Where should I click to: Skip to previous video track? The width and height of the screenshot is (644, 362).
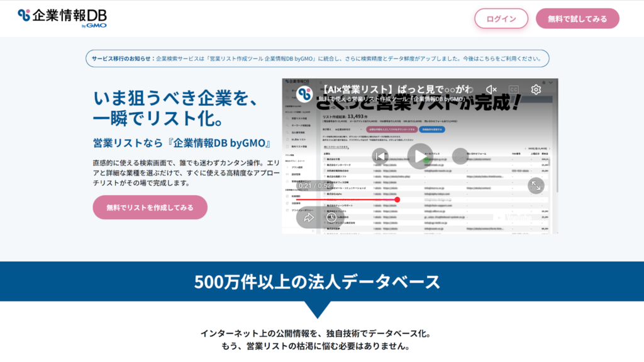tap(380, 156)
